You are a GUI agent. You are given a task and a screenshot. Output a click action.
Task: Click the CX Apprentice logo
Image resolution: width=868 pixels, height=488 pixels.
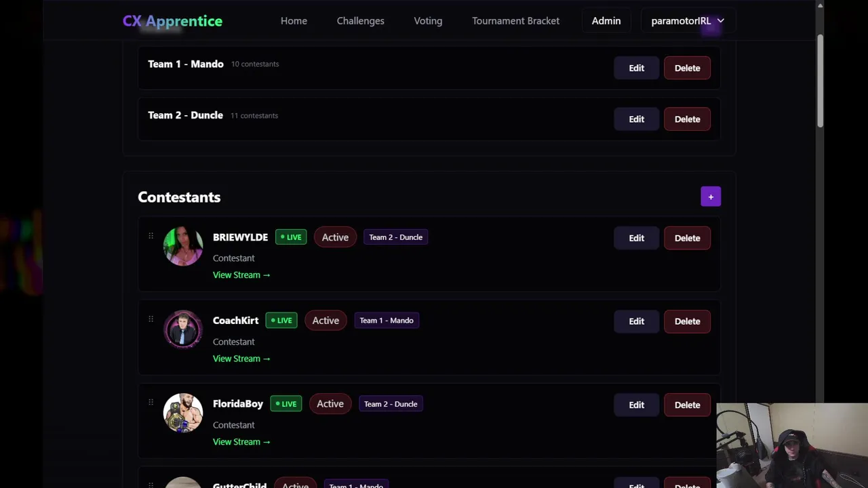172,21
